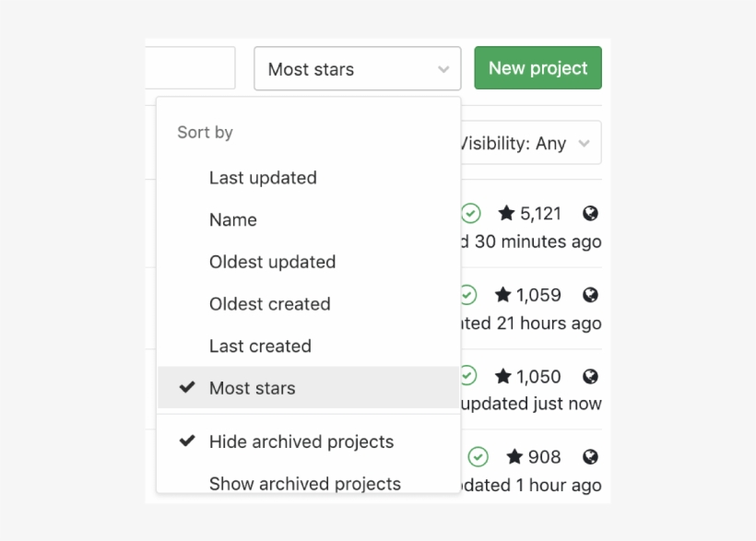This screenshot has height=541, width=756.
Task: Choose Oldest created sorting option
Action: tap(269, 304)
